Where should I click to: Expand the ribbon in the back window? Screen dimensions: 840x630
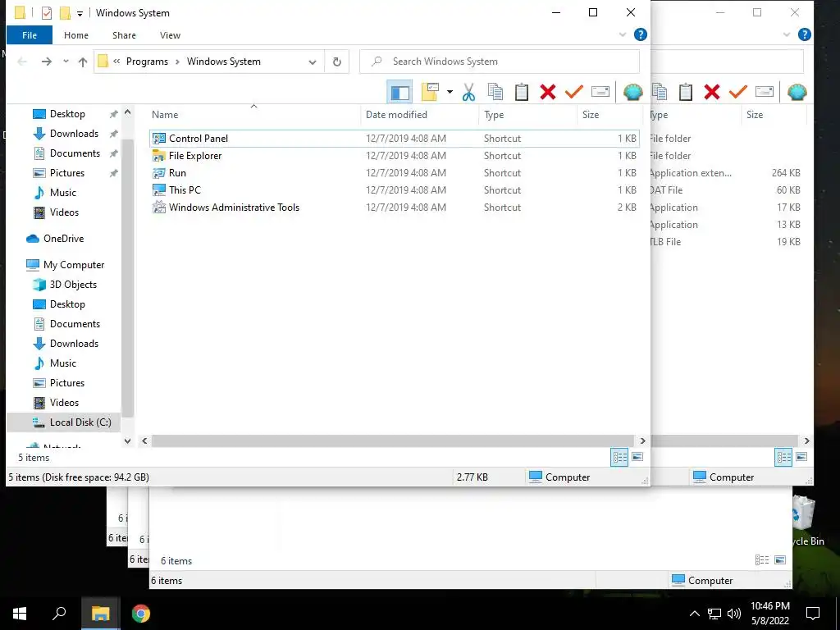pos(787,34)
